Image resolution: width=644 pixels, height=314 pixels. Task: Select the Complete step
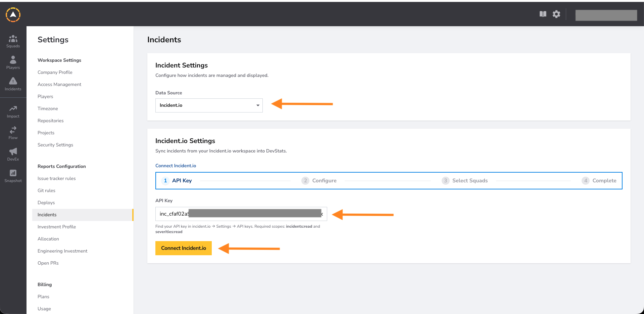coord(599,181)
